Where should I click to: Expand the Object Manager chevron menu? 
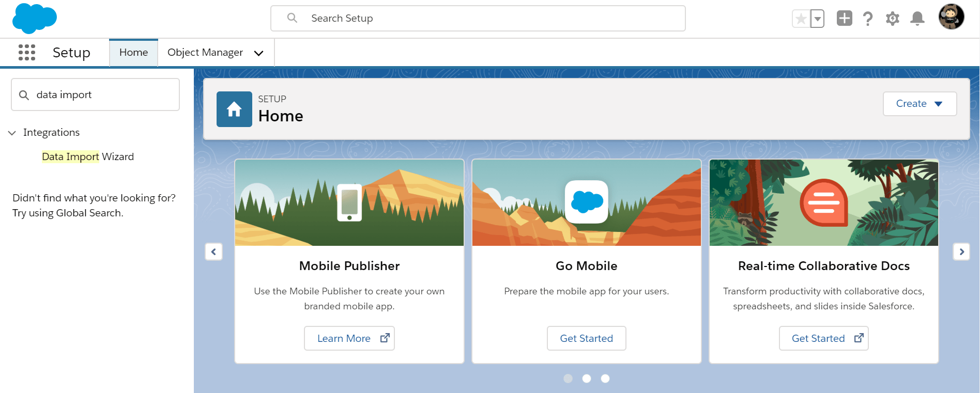[259, 53]
